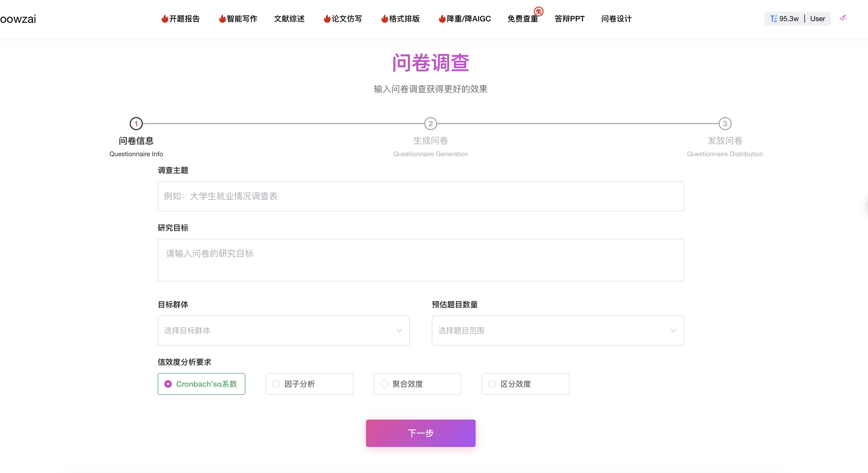Select the 智能写作 flame icon
Screen dimensions: 868x473
click(x=222, y=19)
